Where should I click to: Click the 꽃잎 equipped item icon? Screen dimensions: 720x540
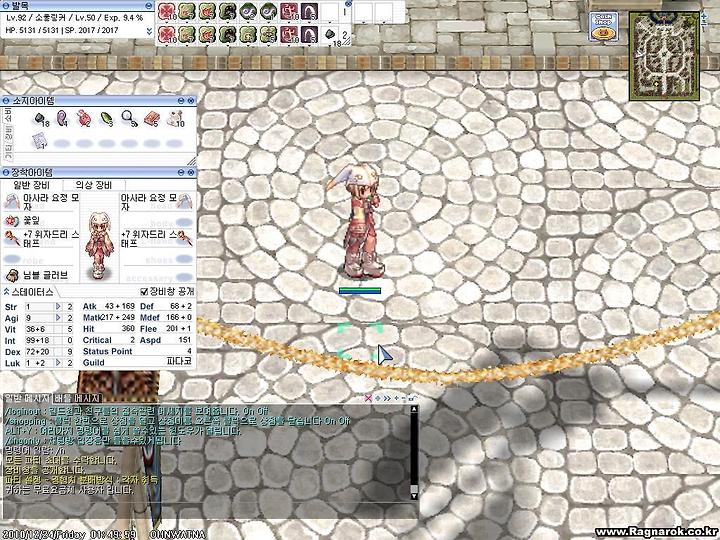pos(11,221)
